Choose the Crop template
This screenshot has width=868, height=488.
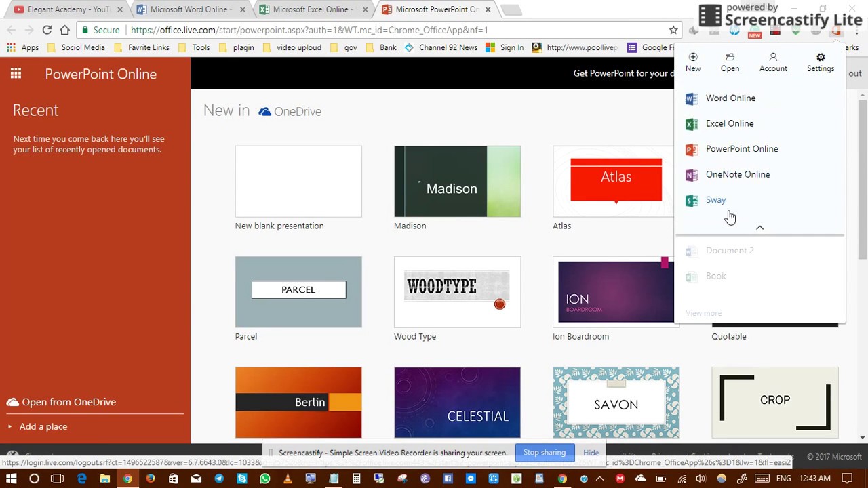pos(775,403)
